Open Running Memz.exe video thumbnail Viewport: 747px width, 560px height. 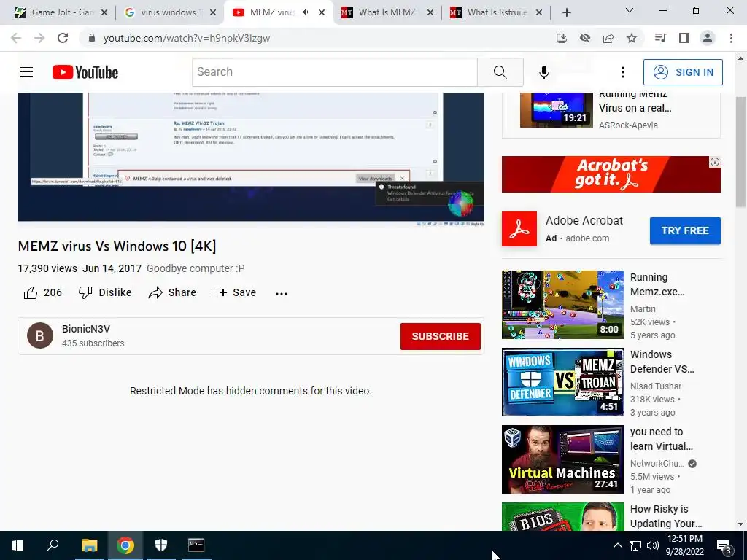(562, 305)
